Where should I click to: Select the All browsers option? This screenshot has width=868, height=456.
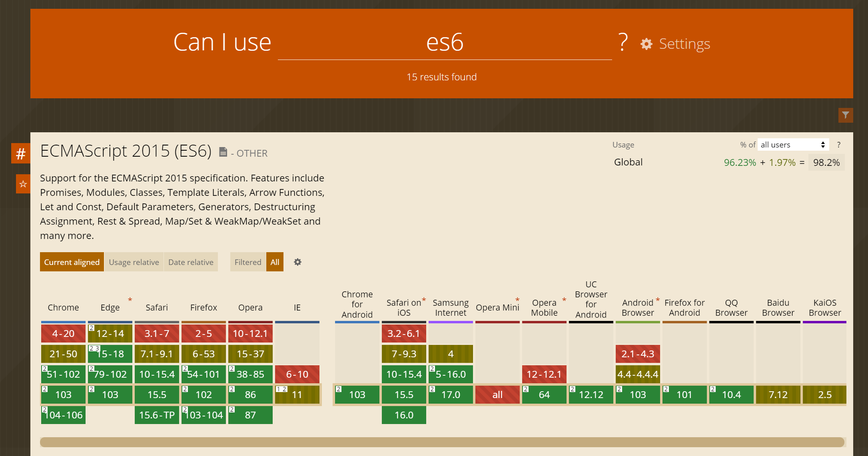(275, 262)
